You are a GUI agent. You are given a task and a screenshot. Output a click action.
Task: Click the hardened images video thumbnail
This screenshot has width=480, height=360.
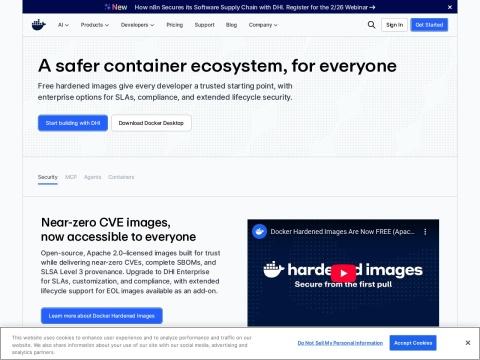click(343, 273)
